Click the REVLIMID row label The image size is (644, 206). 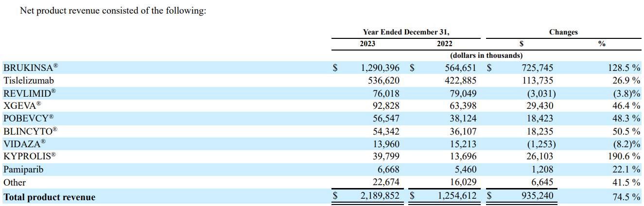(x=30, y=93)
